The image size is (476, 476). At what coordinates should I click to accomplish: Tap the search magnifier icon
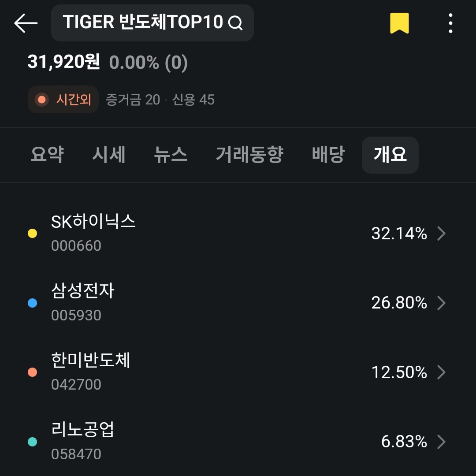coord(235,23)
